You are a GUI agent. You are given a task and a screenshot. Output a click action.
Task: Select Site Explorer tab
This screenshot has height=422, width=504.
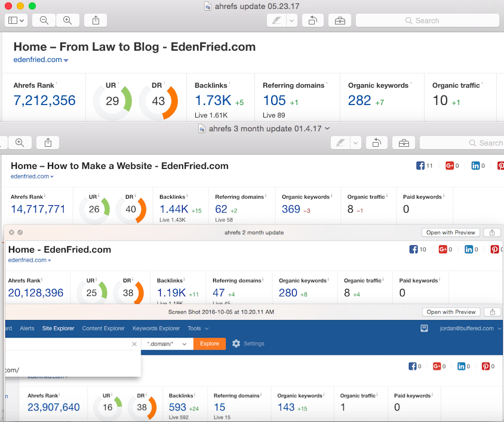point(58,328)
